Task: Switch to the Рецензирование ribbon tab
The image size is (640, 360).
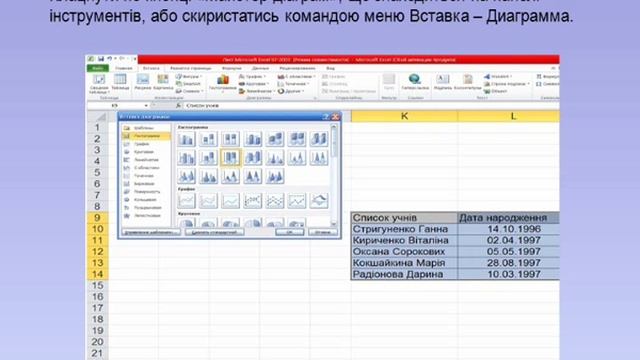Action: (x=297, y=68)
